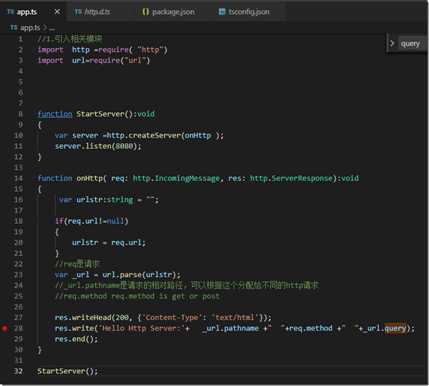
Task: Click the comment on line 25
Action: tap(137, 296)
